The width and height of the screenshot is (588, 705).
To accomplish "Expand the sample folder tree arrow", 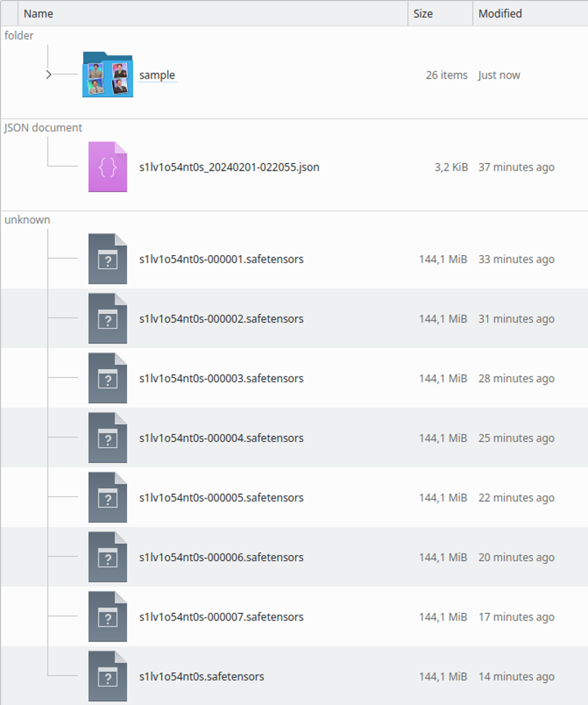I will click(x=49, y=75).
